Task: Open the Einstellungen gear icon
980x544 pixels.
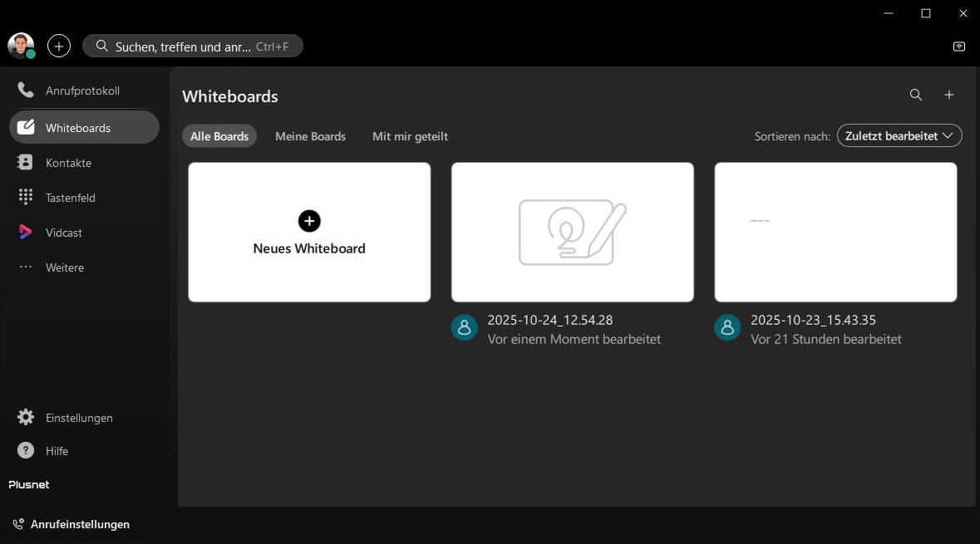Action: coord(24,417)
